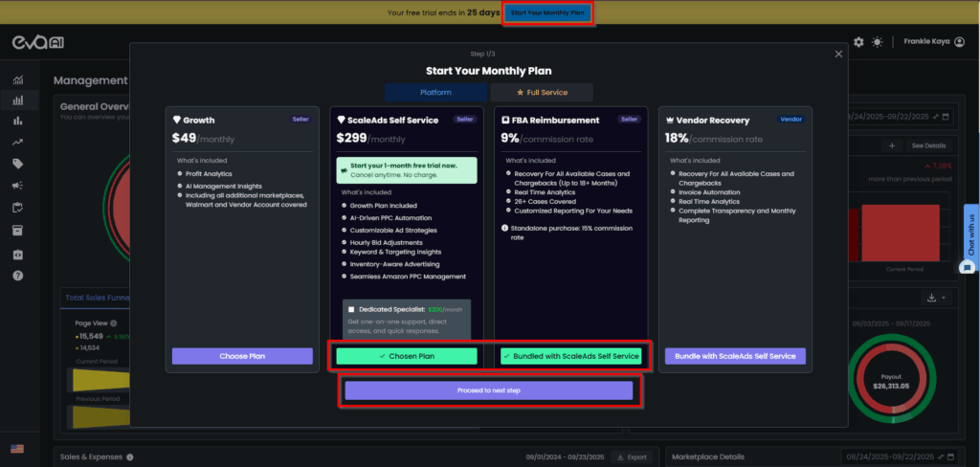Switch to the Full Service tab
The width and height of the screenshot is (980, 467).
pyautogui.click(x=542, y=93)
